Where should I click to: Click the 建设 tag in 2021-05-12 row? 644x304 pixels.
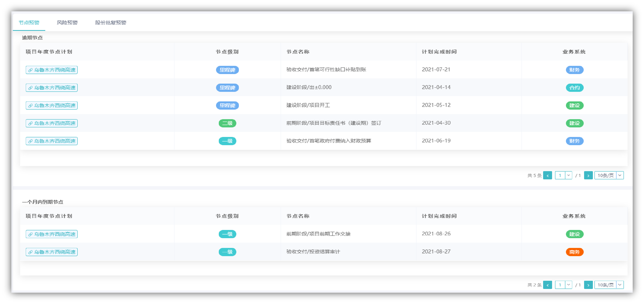575,105
